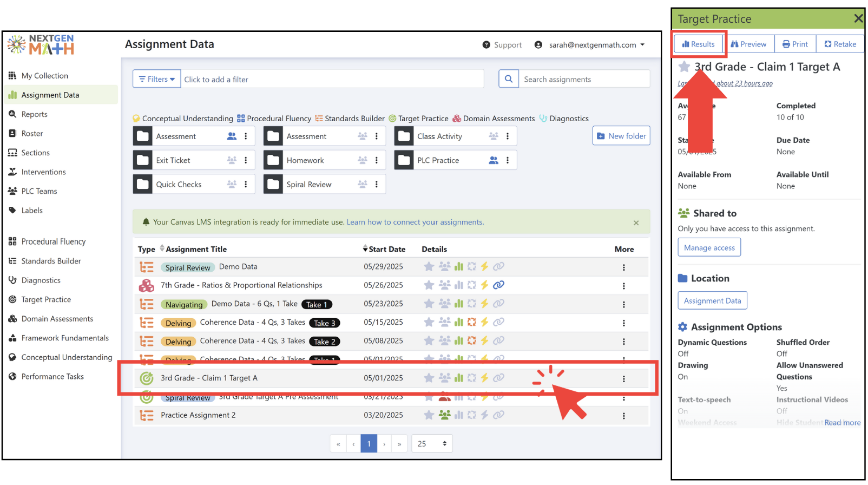Screen dimensions: 868x485
Task: Open options menu for PLC Practice folder
Action: 508,160
